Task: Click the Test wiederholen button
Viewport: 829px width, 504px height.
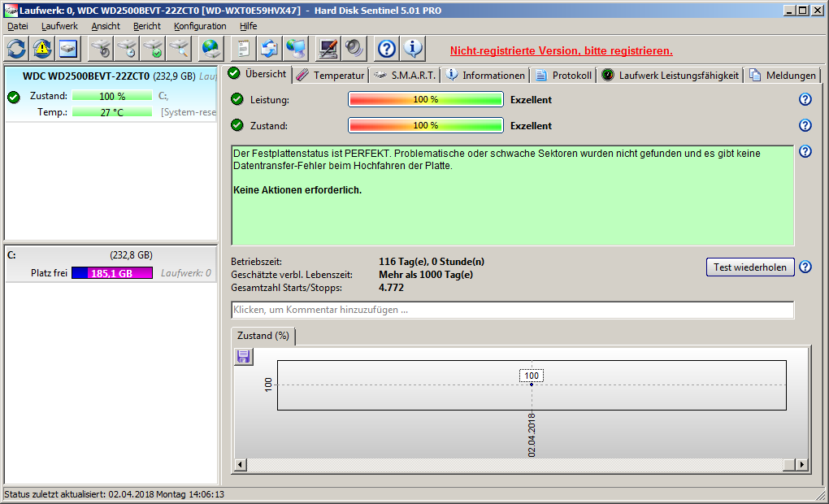Action: click(x=749, y=267)
